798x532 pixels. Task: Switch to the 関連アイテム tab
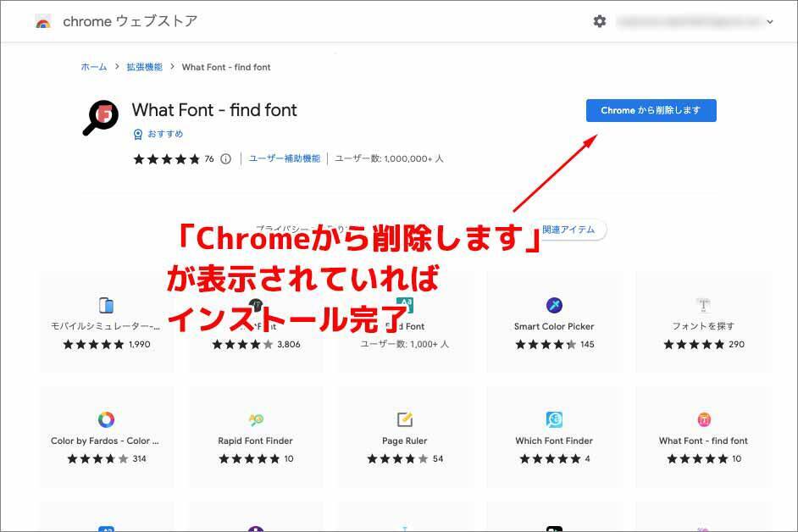click(568, 230)
